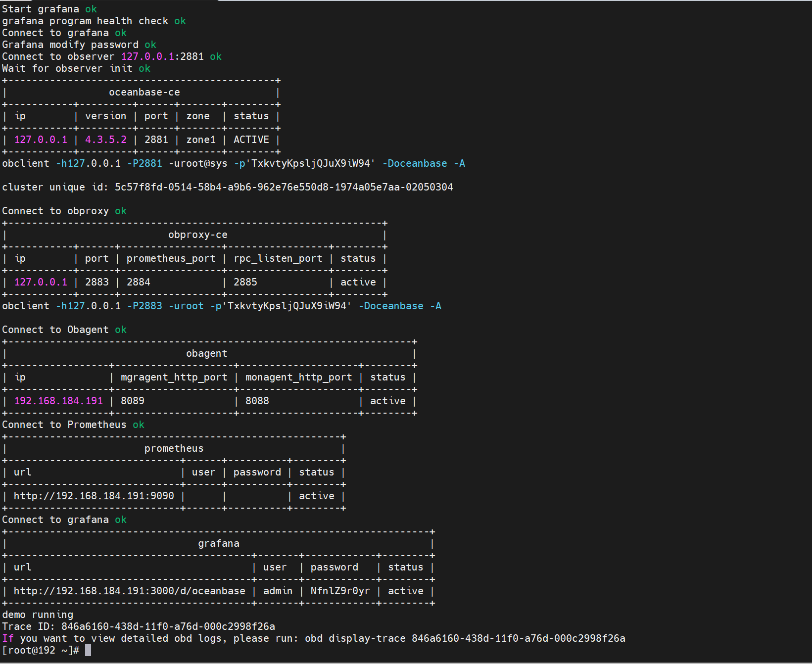Click the 'oceanbase-ce' table title
Viewport: 812px width, 664px height.
pyautogui.click(x=144, y=92)
